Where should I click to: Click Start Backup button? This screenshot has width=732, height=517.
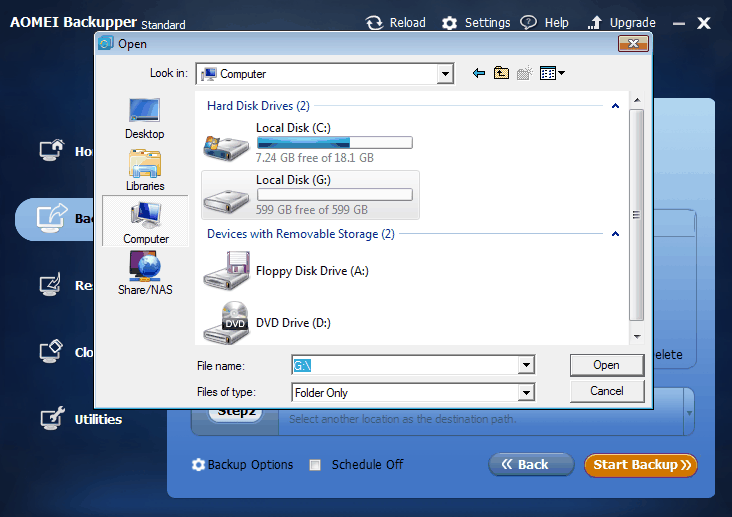pos(641,465)
